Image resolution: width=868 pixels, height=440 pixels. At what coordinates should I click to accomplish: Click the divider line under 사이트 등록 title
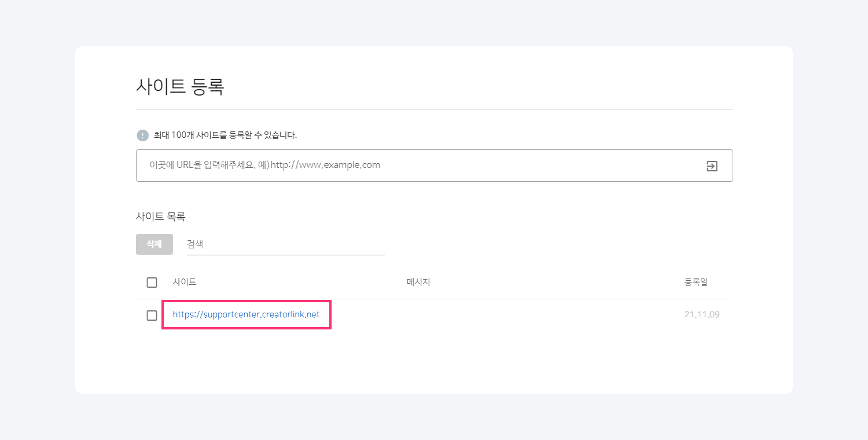(x=434, y=109)
